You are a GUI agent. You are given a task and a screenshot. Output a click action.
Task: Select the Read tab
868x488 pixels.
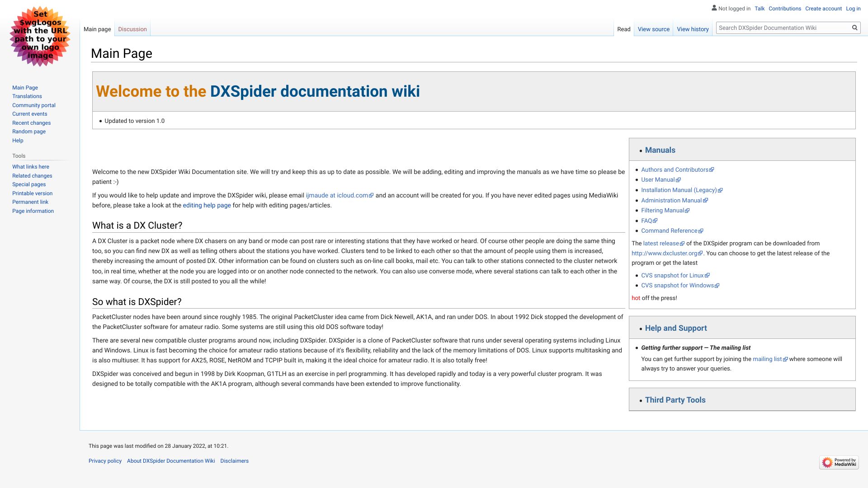pos(623,29)
